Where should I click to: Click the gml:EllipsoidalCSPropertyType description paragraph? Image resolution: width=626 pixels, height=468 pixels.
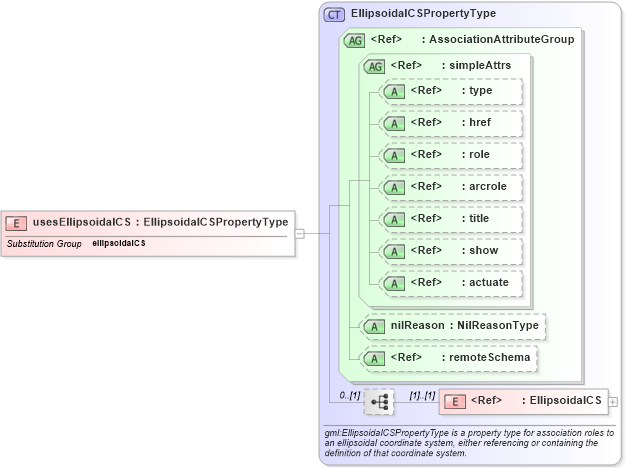[469, 443]
